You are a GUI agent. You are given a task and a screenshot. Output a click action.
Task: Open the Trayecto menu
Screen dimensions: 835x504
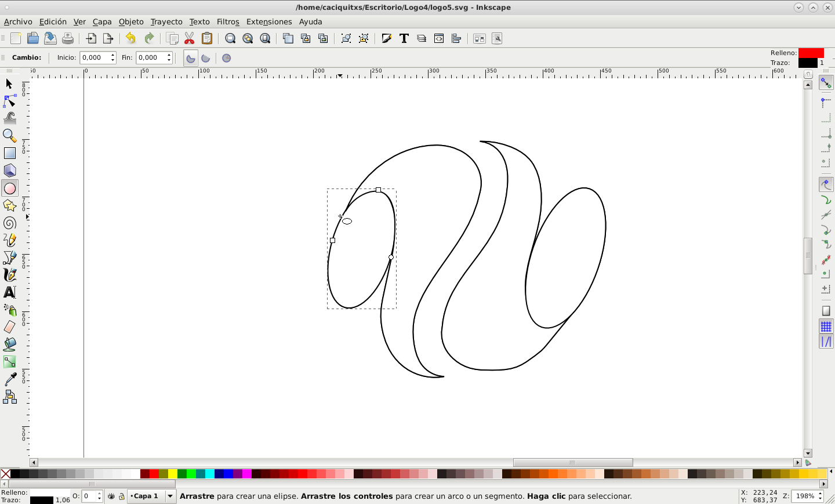point(166,21)
